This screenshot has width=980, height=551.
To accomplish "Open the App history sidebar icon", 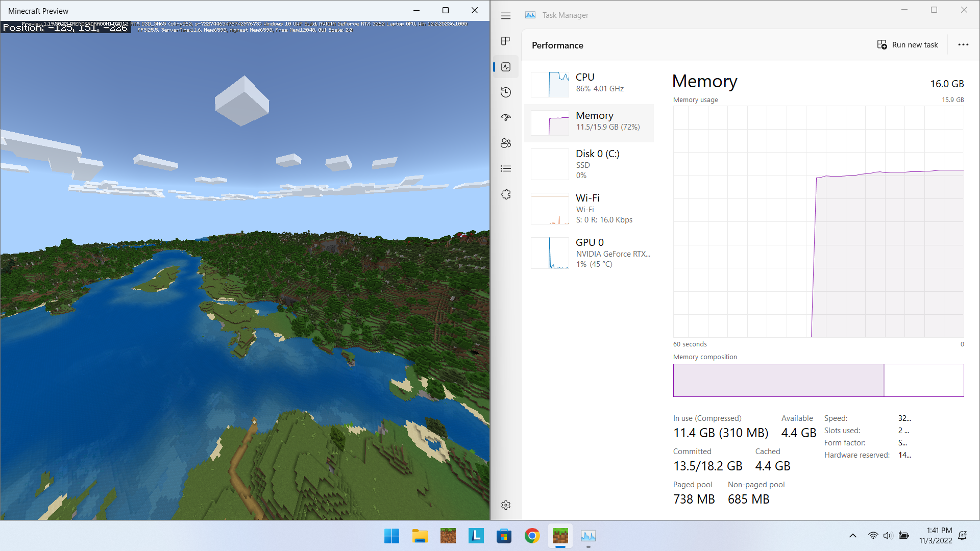I will click(506, 92).
